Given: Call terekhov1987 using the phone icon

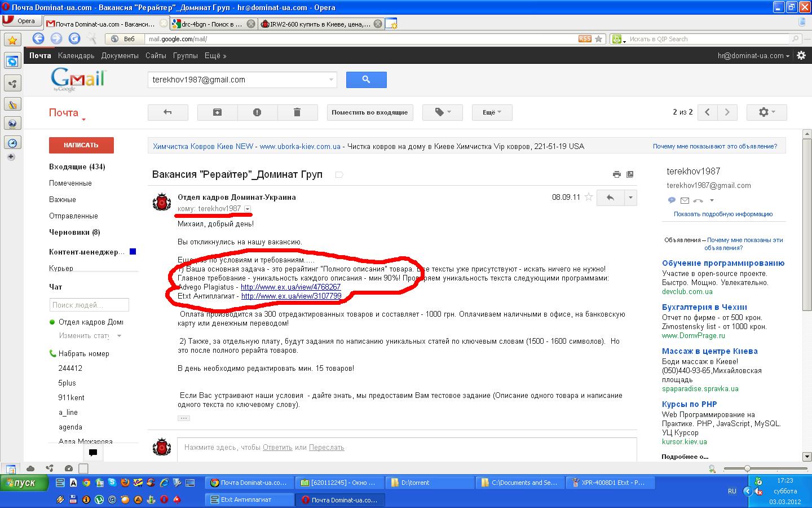Looking at the screenshot, I should [x=698, y=200].
